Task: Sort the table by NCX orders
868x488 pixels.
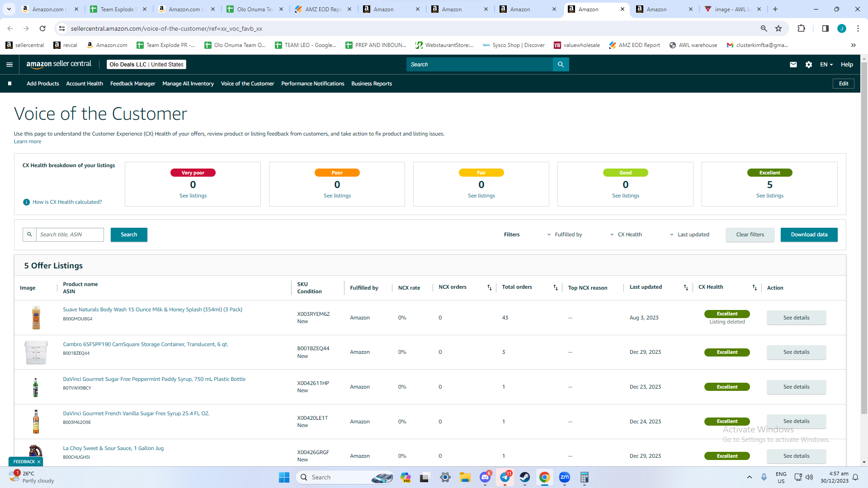Action: (x=489, y=288)
